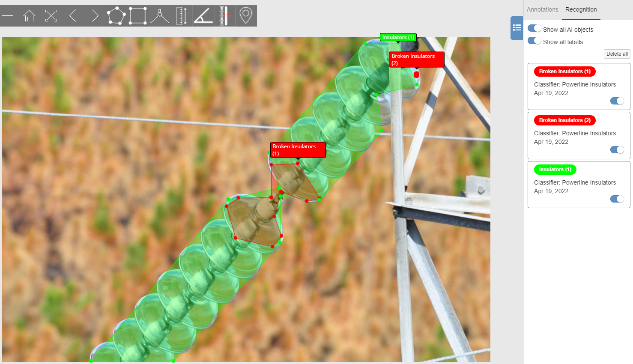Select the location pin marker tool
The image size is (633, 364).
(x=245, y=16)
